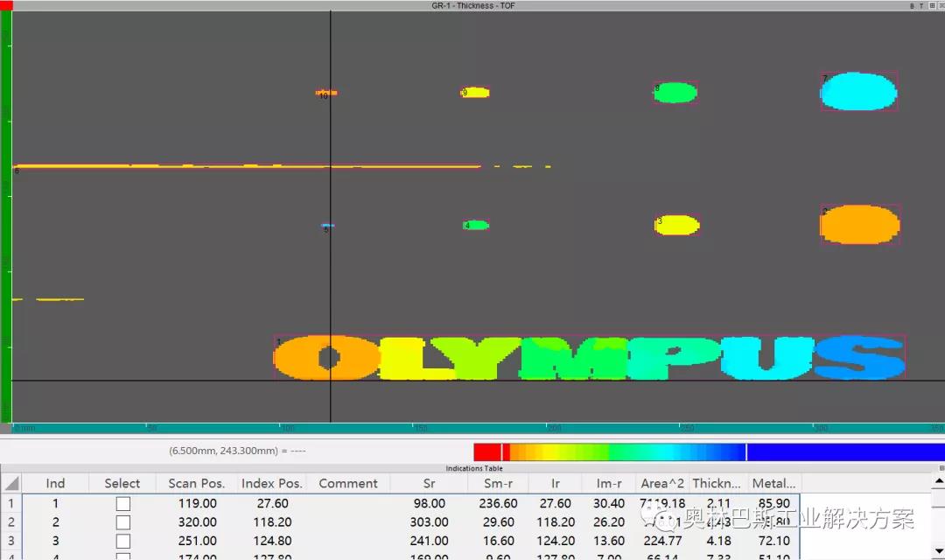Click the Thickn... column header
Image resolution: width=945 pixels, height=560 pixels.
[717, 484]
